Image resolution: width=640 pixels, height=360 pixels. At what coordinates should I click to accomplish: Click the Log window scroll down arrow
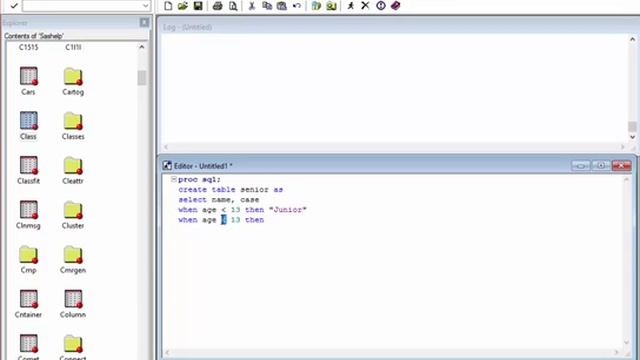click(632, 137)
